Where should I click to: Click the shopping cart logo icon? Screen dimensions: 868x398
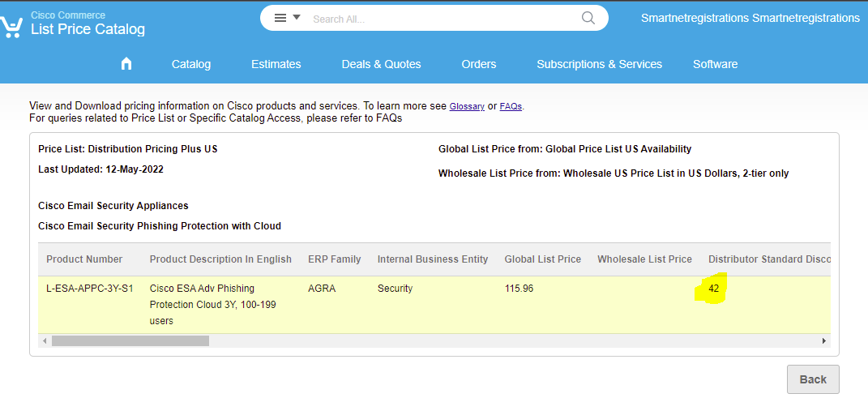(x=11, y=26)
